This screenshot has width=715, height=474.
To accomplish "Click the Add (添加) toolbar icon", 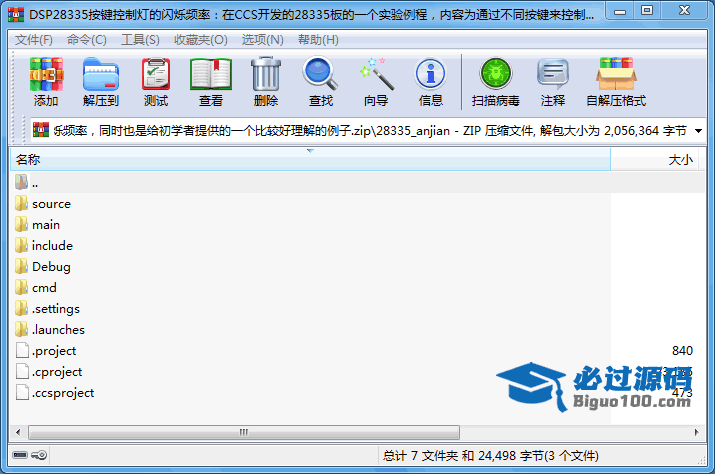I will [x=46, y=74].
